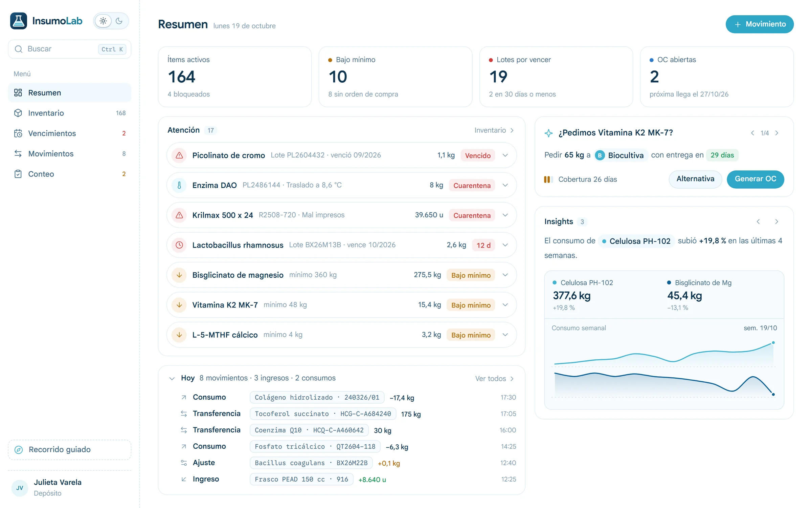Switch to dark theme moon icon
This screenshot has width=812, height=508.
click(119, 21)
